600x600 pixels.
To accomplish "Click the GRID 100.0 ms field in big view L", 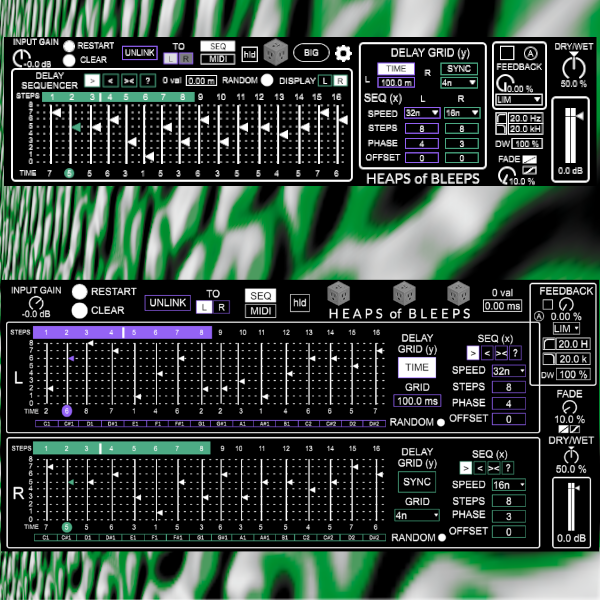I will coord(417,401).
